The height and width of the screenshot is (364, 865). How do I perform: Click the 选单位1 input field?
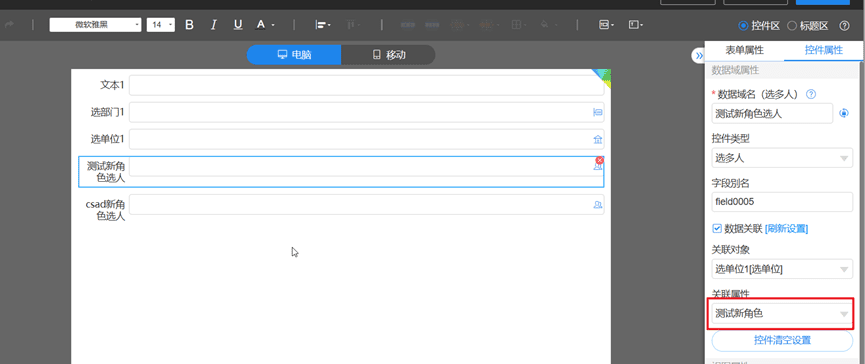[367, 140]
